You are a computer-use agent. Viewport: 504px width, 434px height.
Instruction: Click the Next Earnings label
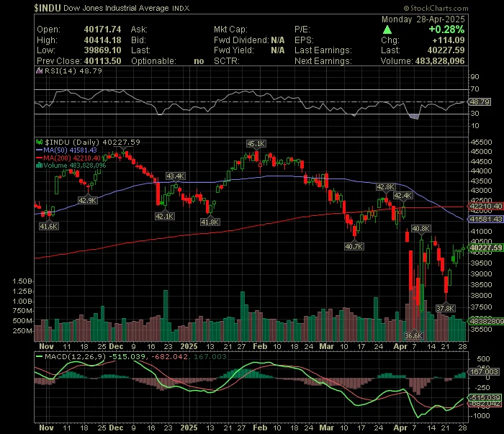[x=323, y=61]
